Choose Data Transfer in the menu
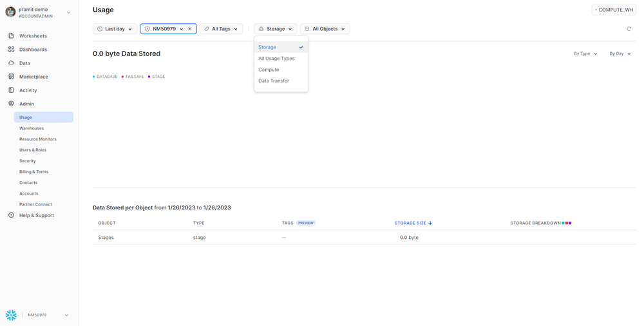Image resolution: width=644 pixels, height=326 pixels. tap(274, 81)
